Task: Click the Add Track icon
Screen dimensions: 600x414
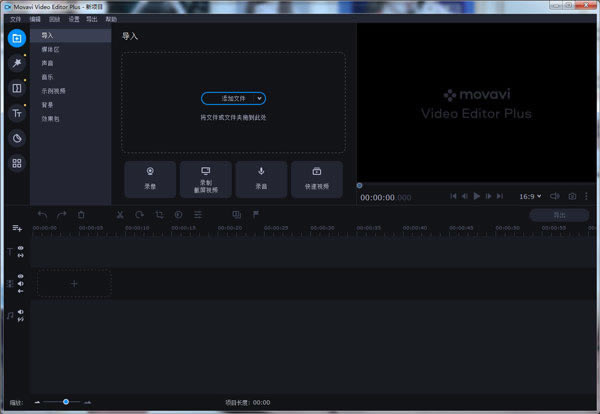Action: tap(17, 229)
